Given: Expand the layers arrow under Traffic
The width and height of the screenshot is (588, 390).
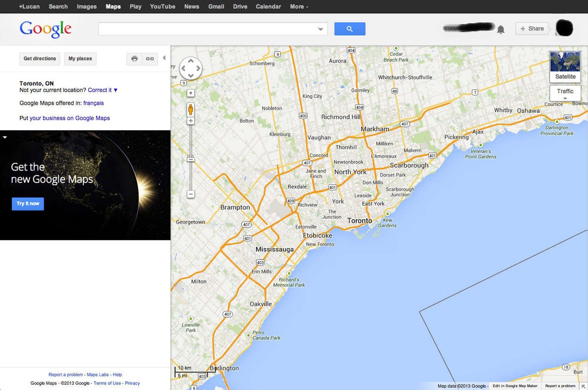Looking at the screenshot, I should click(x=565, y=98).
